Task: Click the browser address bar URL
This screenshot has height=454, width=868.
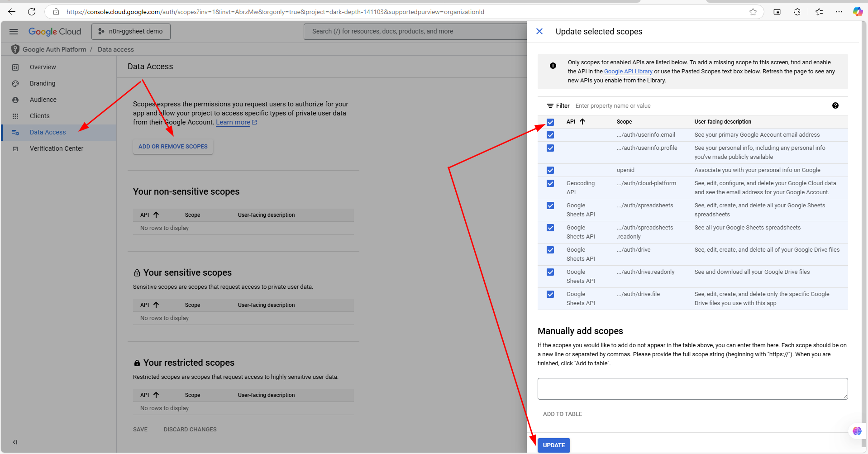Action: point(275,12)
